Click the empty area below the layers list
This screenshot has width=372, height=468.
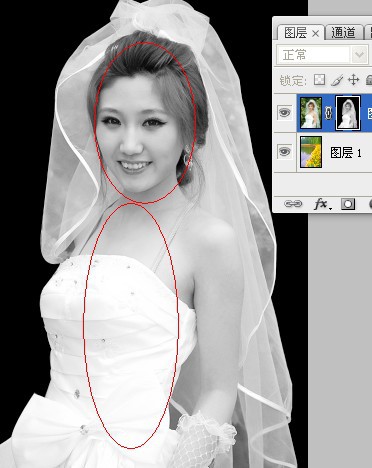click(322, 184)
